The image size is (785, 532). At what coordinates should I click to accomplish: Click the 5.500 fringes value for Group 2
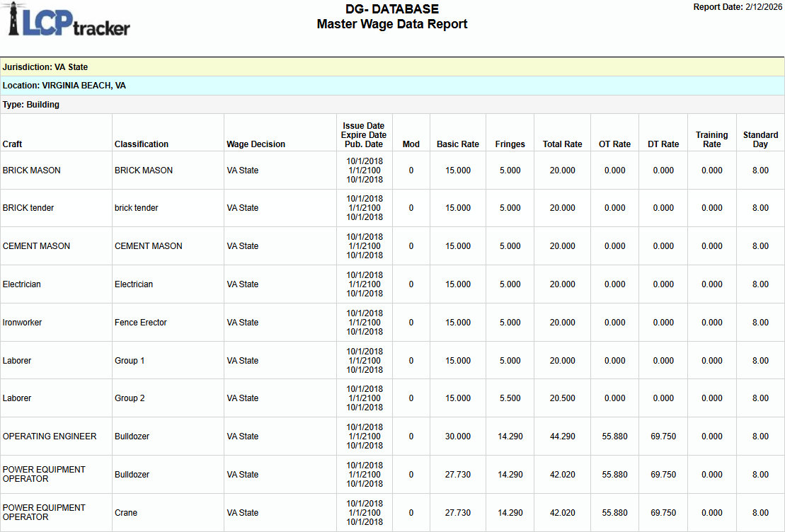(x=510, y=398)
